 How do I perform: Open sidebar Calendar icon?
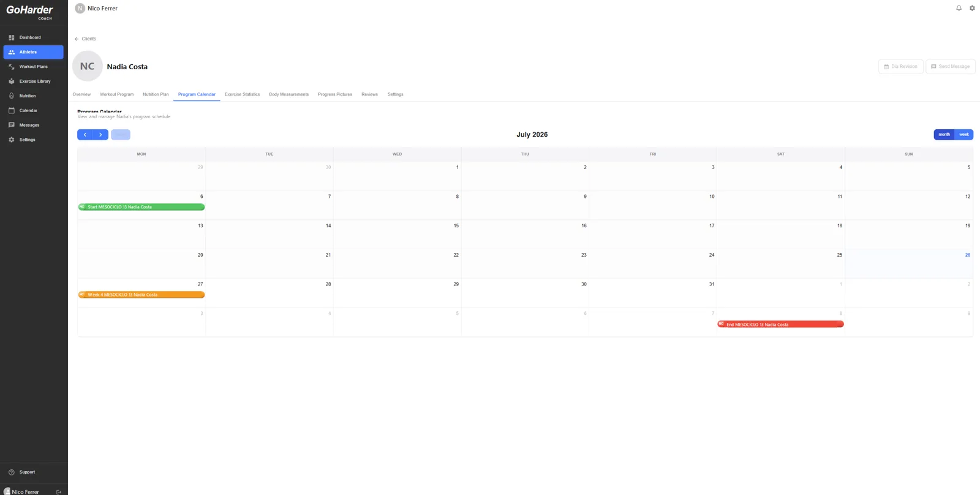pos(11,110)
